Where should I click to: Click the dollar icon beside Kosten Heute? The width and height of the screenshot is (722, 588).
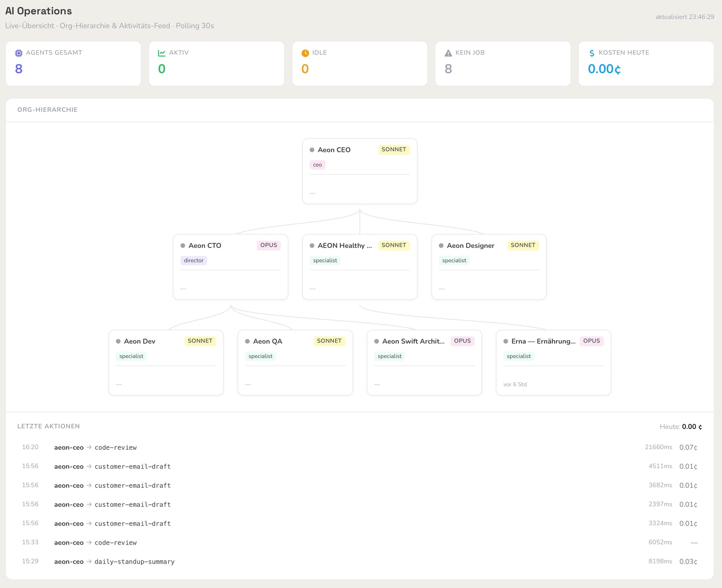point(592,53)
